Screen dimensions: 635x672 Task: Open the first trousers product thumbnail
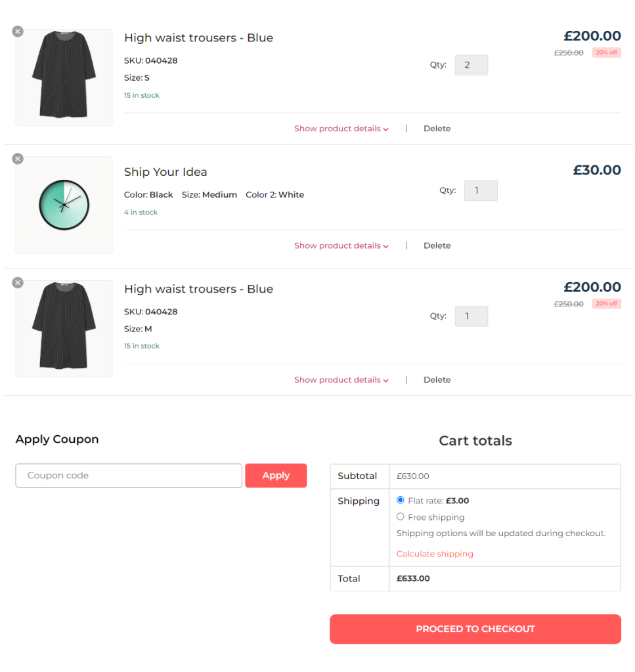click(64, 77)
